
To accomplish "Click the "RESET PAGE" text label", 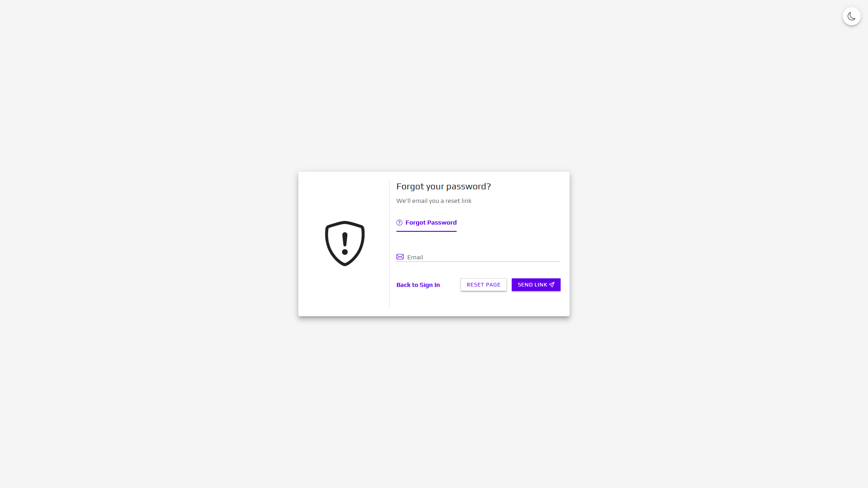I will (484, 285).
